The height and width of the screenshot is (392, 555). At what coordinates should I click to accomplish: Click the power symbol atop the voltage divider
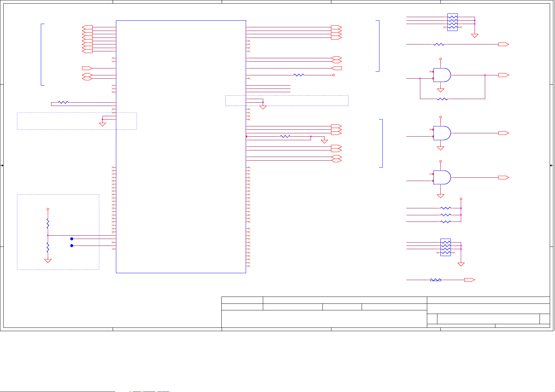pyautogui.click(x=48, y=209)
